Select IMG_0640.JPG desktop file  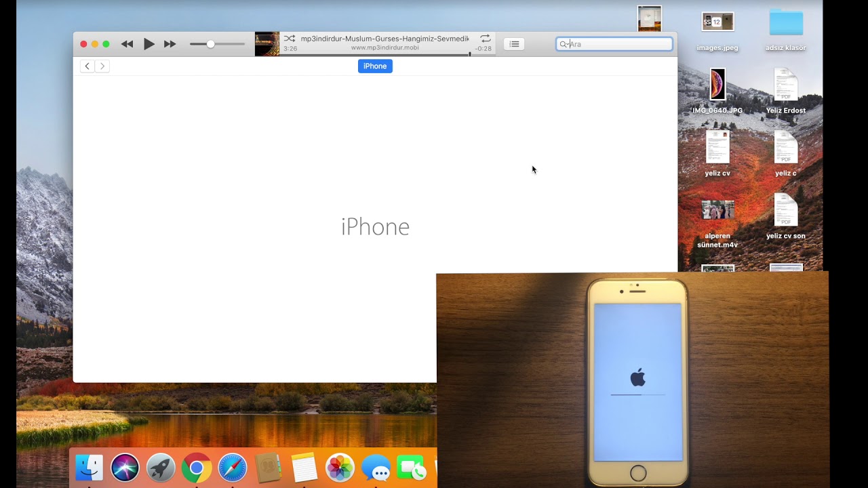[717, 84]
